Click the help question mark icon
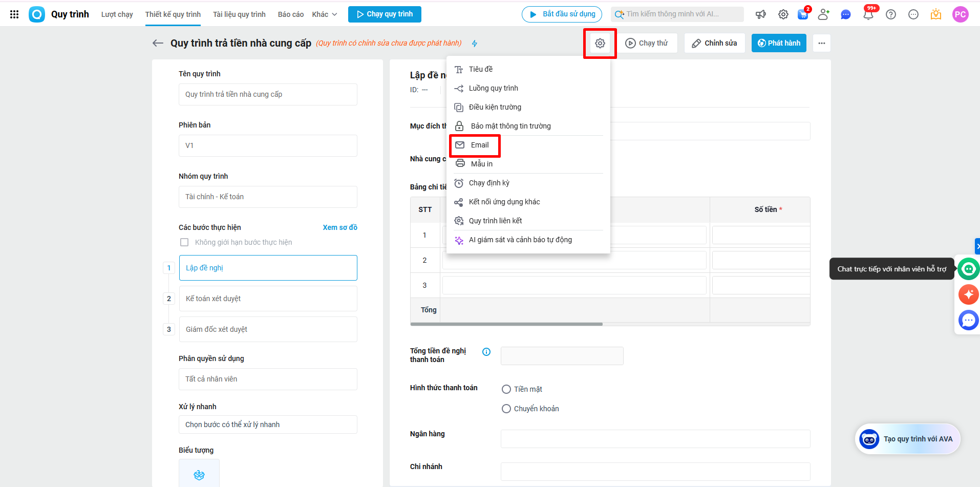Viewport: 980px width, 487px height. (891, 14)
